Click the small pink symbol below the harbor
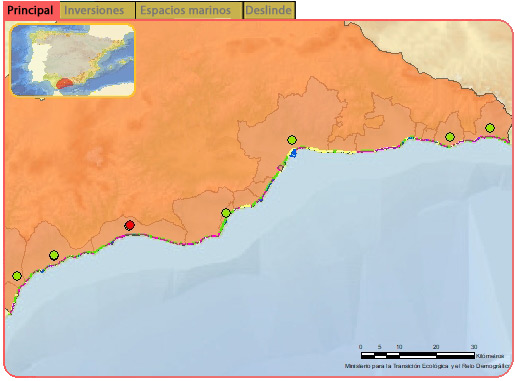The width and height of the screenshot is (515, 381). (x=280, y=168)
